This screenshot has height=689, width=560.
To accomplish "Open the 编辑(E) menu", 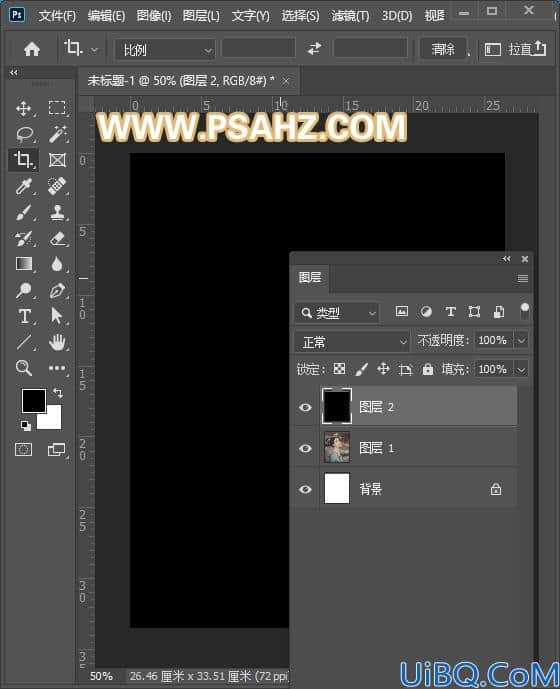I will (x=106, y=16).
